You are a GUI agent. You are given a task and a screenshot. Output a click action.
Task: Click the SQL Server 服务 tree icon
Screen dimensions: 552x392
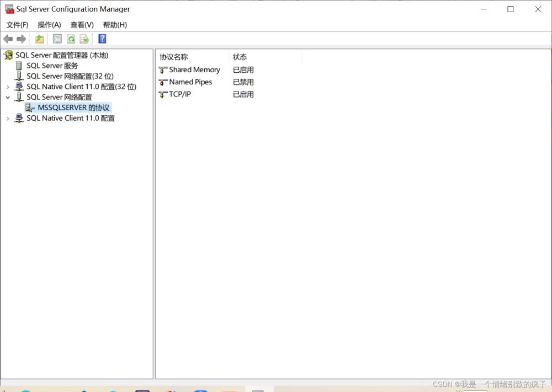pos(19,66)
